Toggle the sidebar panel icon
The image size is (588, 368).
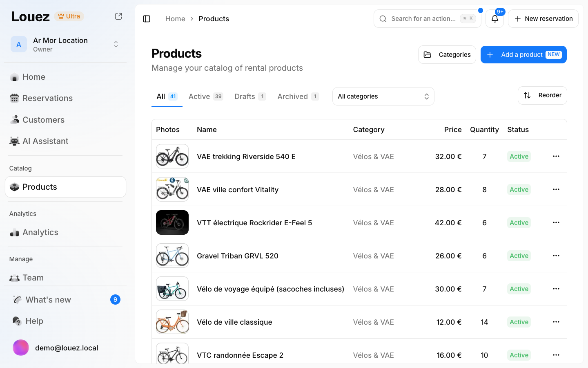tap(147, 19)
